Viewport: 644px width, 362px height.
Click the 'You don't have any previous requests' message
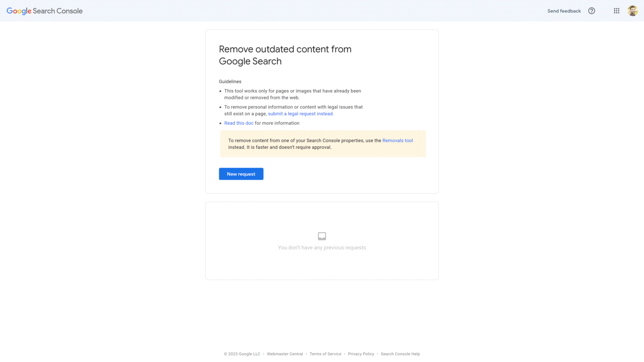322,247
